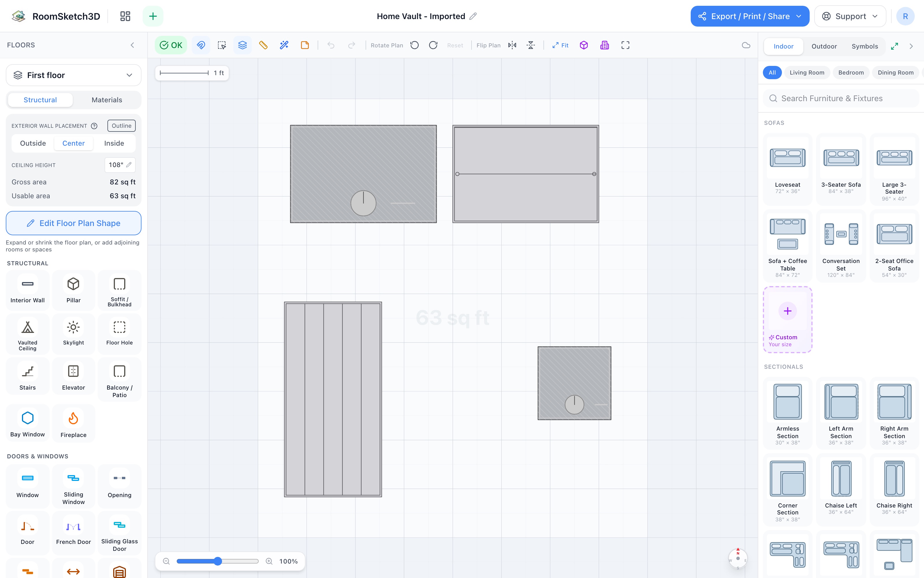This screenshot has width=924, height=578.
Task: Click the compass orientation widget
Action: click(x=738, y=559)
